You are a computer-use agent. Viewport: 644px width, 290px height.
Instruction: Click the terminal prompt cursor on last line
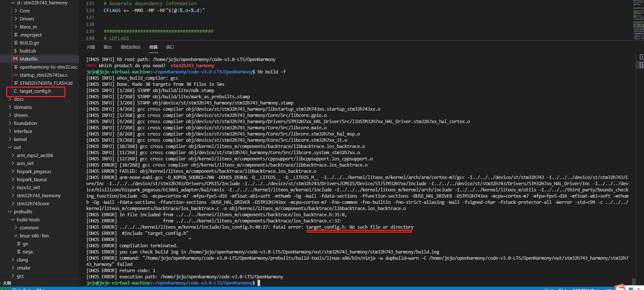click(259, 283)
